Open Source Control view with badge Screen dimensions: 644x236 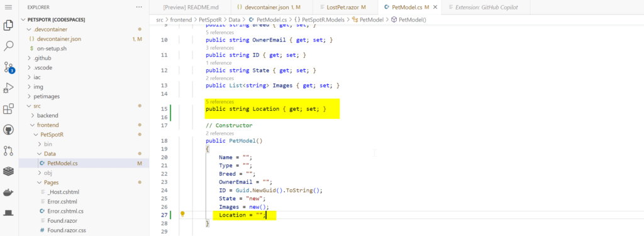pos(9,67)
